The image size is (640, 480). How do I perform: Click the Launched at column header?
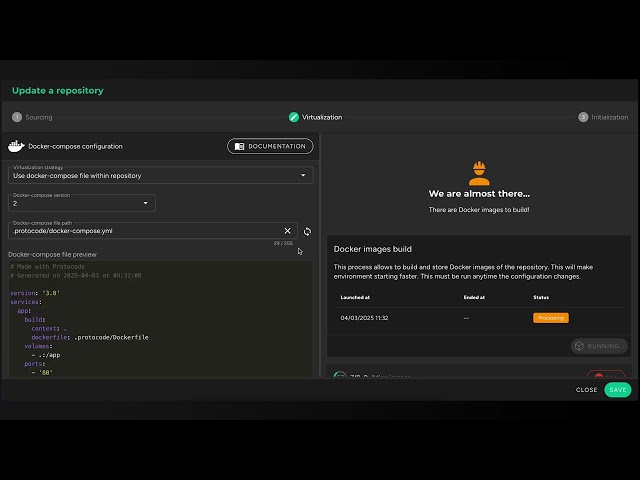coord(355,297)
